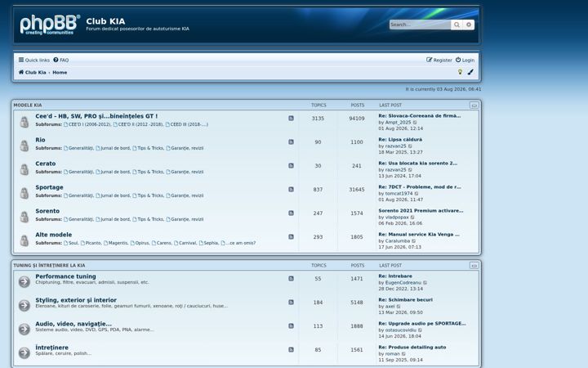Open feed icon for Sportage forum
Image resolution: width=588 pixels, height=368 pixels.
[x=291, y=189]
